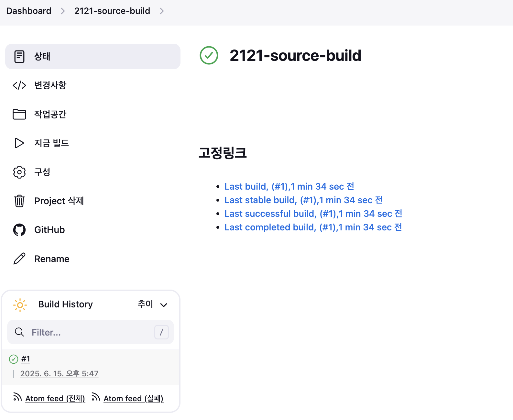The height and width of the screenshot is (420, 513).
Task: Expand the 추이 trend chevron
Action: [x=164, y=305]
